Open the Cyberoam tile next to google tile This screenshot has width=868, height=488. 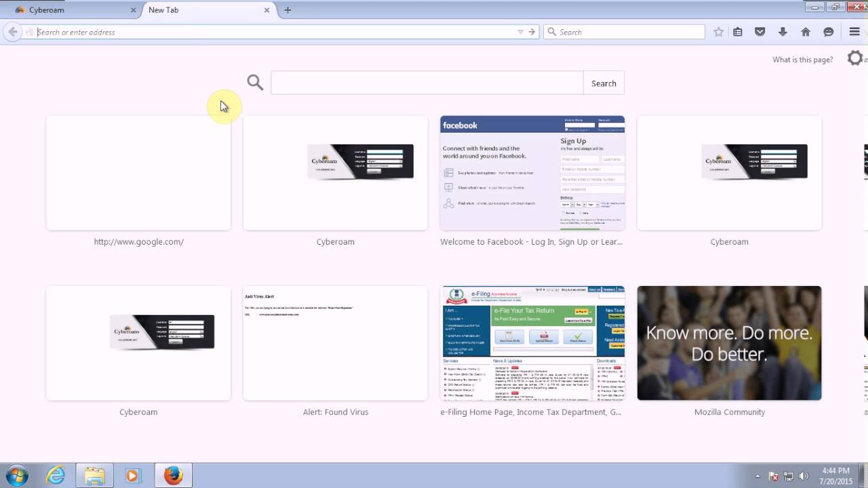tap(336, 173)
